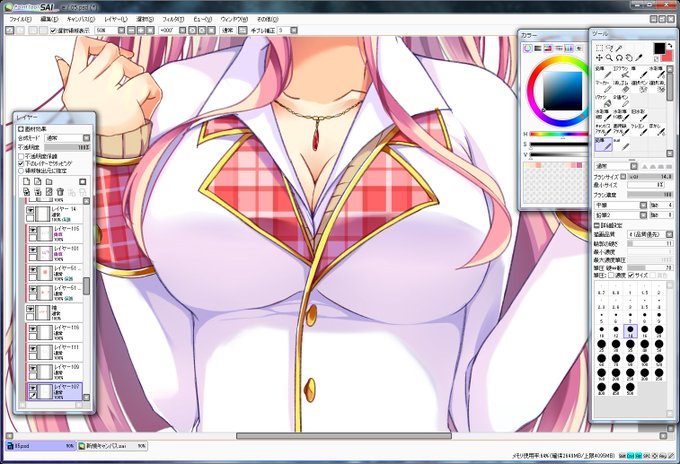Screen dimensions: 680x464
Task: Expand the texture effect (画材効果) section
Action: tap(21, 129)
